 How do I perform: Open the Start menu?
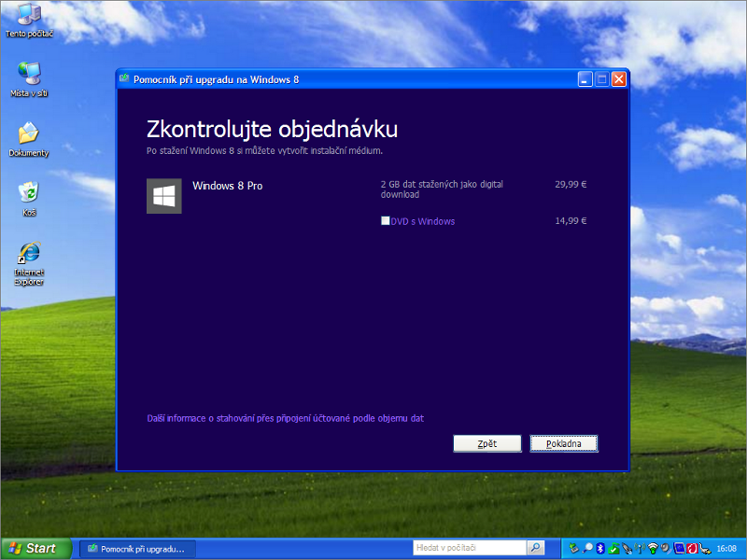point(35,548)
